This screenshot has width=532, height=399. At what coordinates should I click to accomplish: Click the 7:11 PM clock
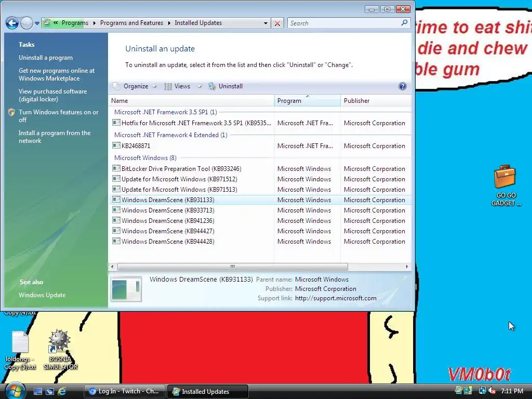512,391
